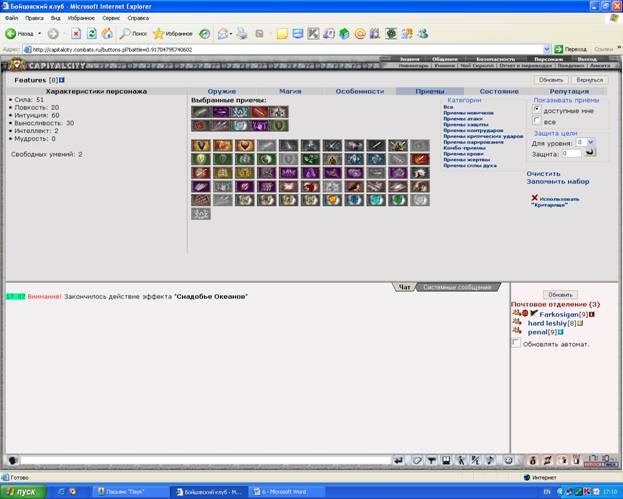The height and width of the screenshot is (499, 623).
Task: Click the walking figure icon in chat toolbar
Action: point(461,460)
